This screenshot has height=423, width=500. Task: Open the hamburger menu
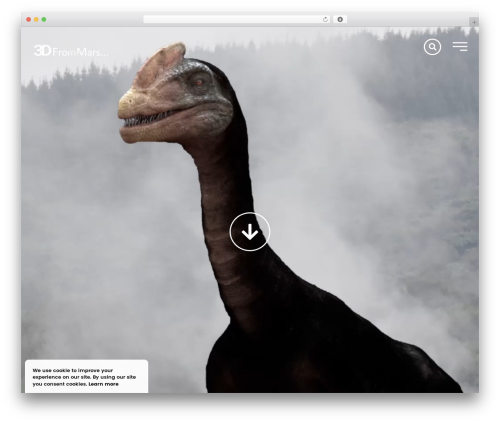(x=460, y=46)
